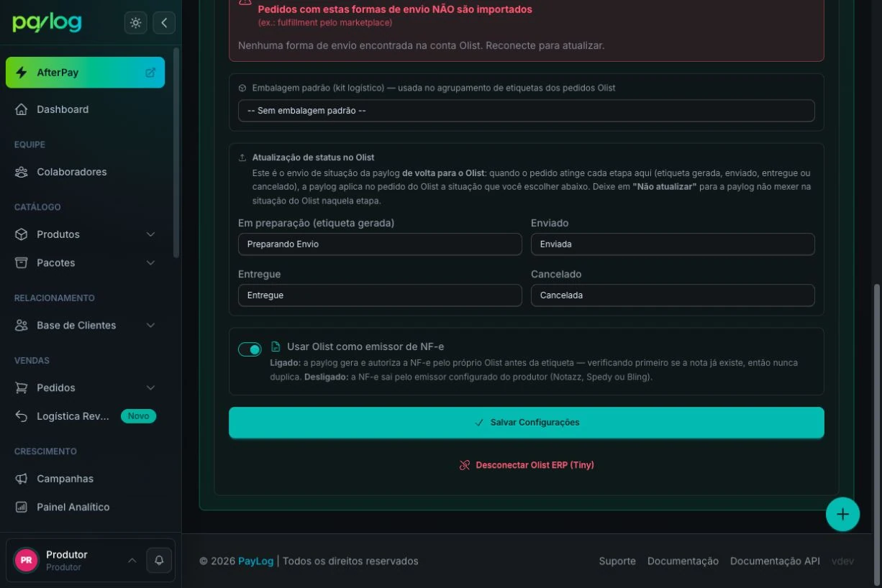Viewport: 882px width, 588px height.
Task: Click 'Nenhuma forma de envio encontrada' message
Action: pyautogui.click(x=421, y=45)
